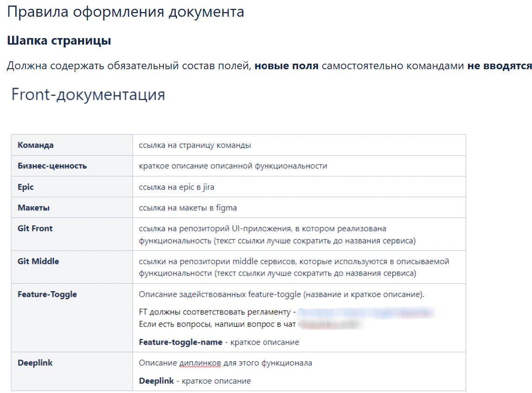Select the "Git Front" row label

pyautogui.click(x=35, y=229)
